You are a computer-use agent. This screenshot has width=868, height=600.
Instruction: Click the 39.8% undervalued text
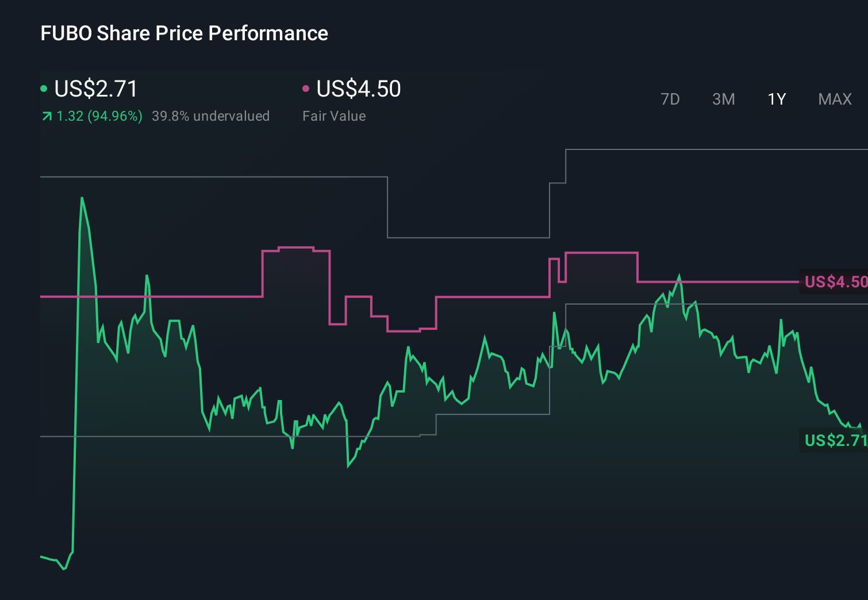coord(210,116)
